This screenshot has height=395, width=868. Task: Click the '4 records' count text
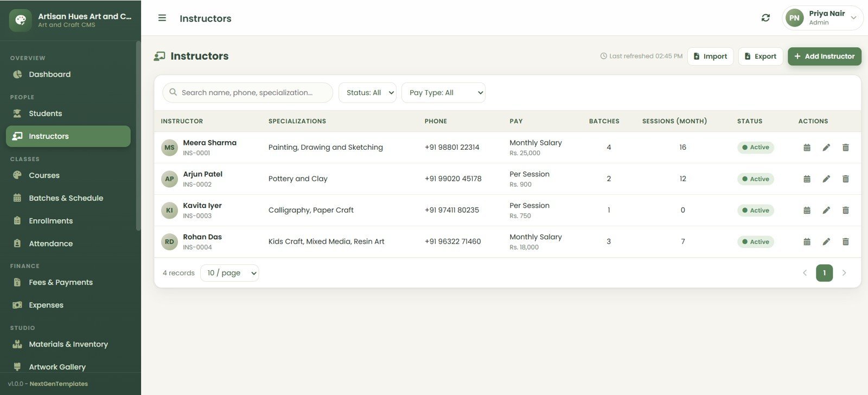178,273
